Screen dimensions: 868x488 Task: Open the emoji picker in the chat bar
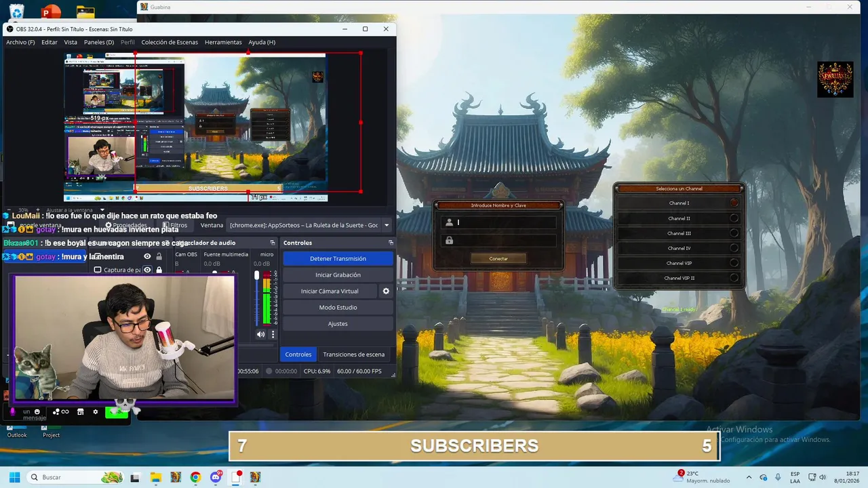coord(37,411)
